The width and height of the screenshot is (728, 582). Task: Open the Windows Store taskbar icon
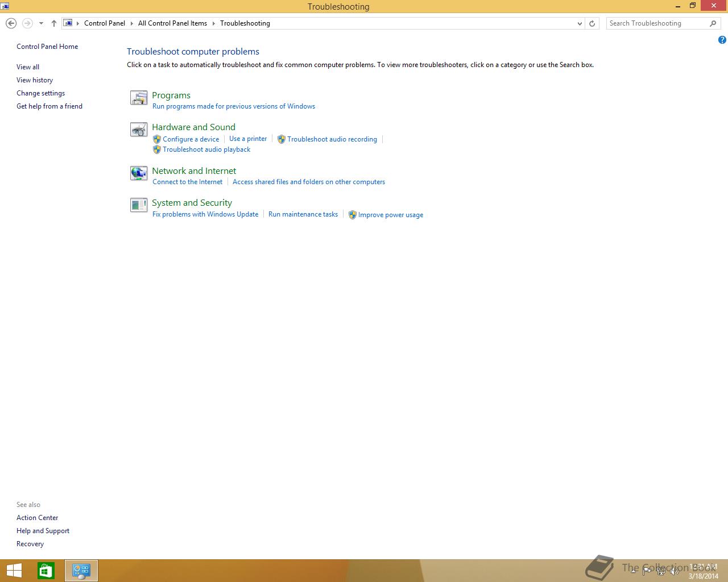click(46, 571)
